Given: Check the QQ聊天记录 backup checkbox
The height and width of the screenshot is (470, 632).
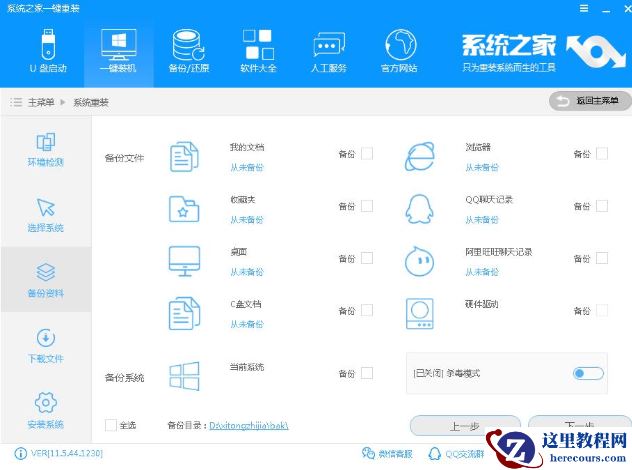Looking at the screenshot, I should (602, 206).
